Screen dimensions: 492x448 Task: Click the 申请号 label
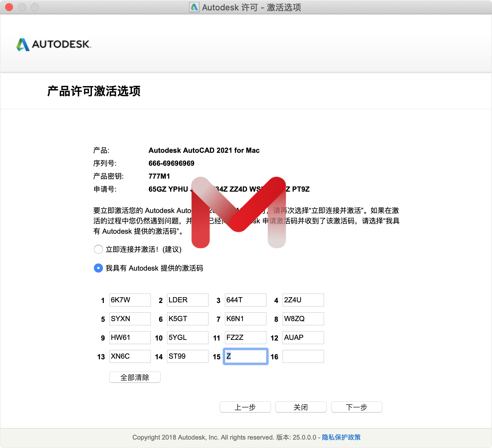pos(105,189)
